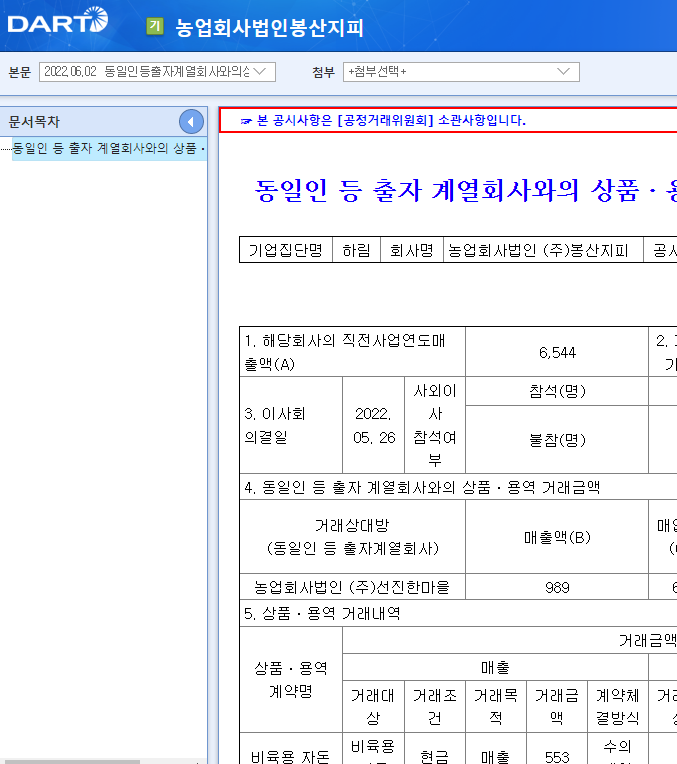The width and height of the screenshot is (677, 764).
Task: Click the company title 농업회사법인봉산지피
Action: pyautogui.click(x=270, y=27)
